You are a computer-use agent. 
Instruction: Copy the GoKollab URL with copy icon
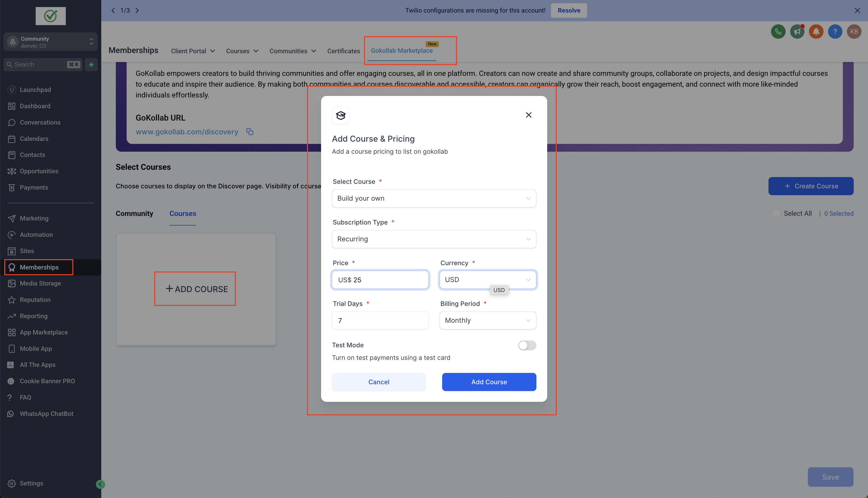tap(250, 132)
